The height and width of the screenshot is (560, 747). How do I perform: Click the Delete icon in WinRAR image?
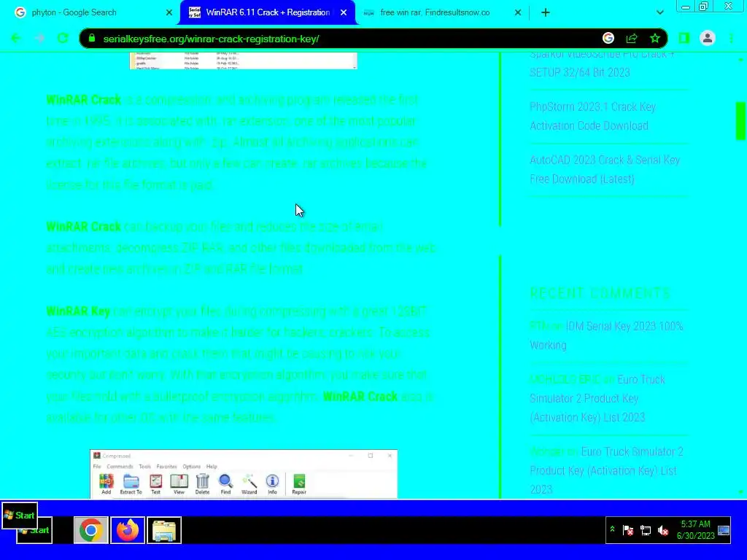point(203,484)
